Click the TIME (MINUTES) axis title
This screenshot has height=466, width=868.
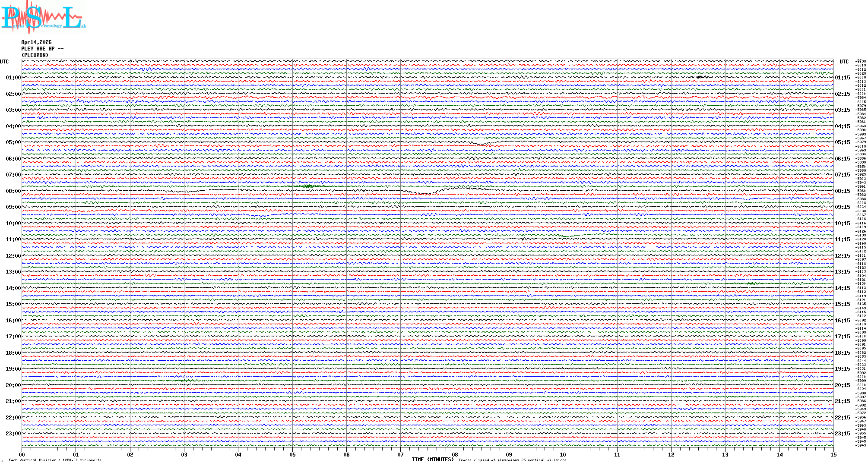pyautogui.click(x=432, y=460)
